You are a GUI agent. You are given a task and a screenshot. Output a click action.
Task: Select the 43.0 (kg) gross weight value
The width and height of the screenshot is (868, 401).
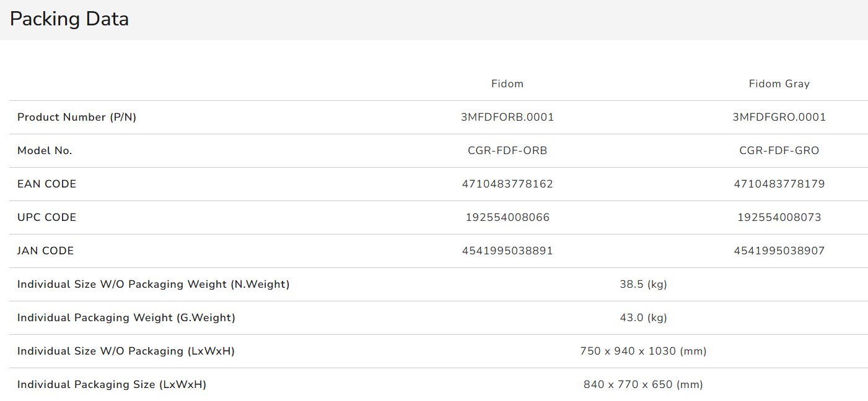pyautogui.click(x=643, y=317)
